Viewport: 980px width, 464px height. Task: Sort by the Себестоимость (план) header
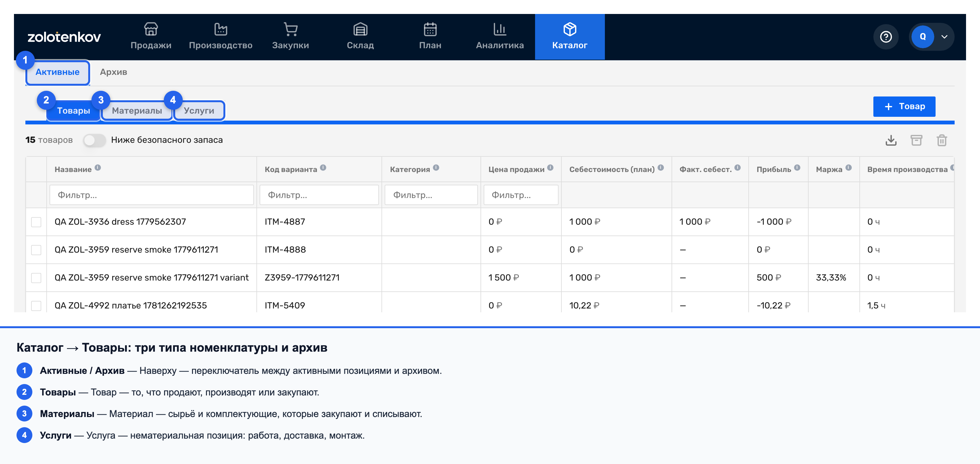coord(612,169)
